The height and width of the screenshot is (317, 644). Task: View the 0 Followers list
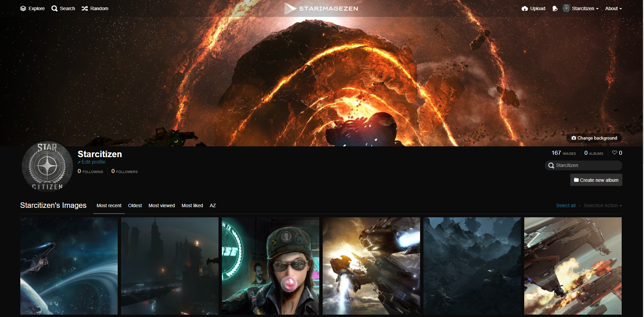124,171
